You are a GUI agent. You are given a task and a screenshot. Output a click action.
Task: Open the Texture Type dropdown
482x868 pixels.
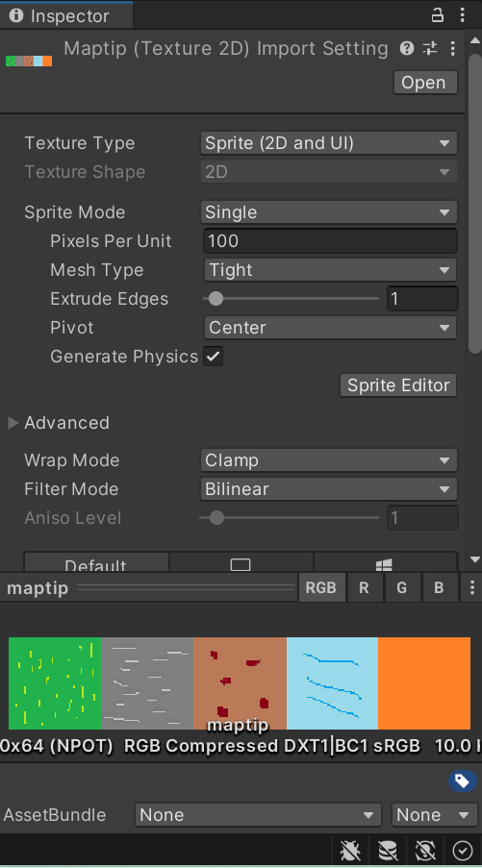(x=328, y=143)
